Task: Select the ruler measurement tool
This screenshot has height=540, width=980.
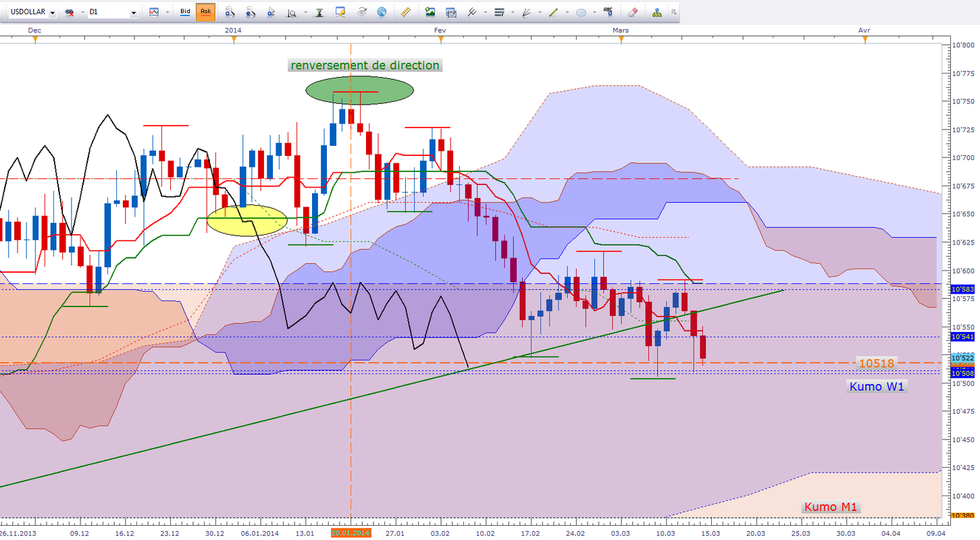Action: coord(406,12)
